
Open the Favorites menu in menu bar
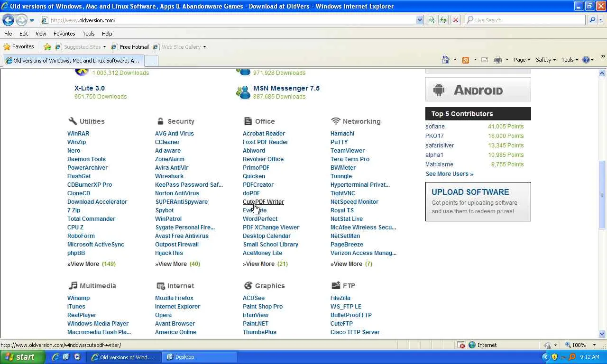(64, 34)
